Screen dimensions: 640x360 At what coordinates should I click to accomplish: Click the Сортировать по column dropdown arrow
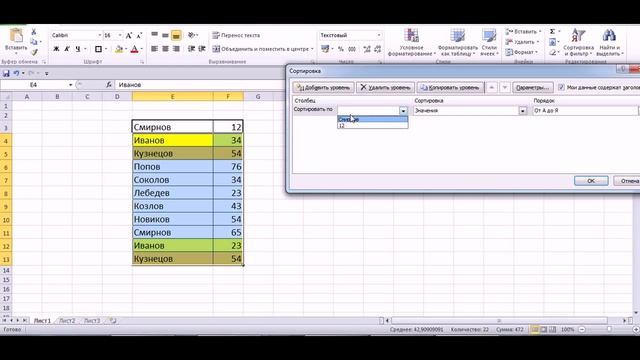[x=403, y=111]
